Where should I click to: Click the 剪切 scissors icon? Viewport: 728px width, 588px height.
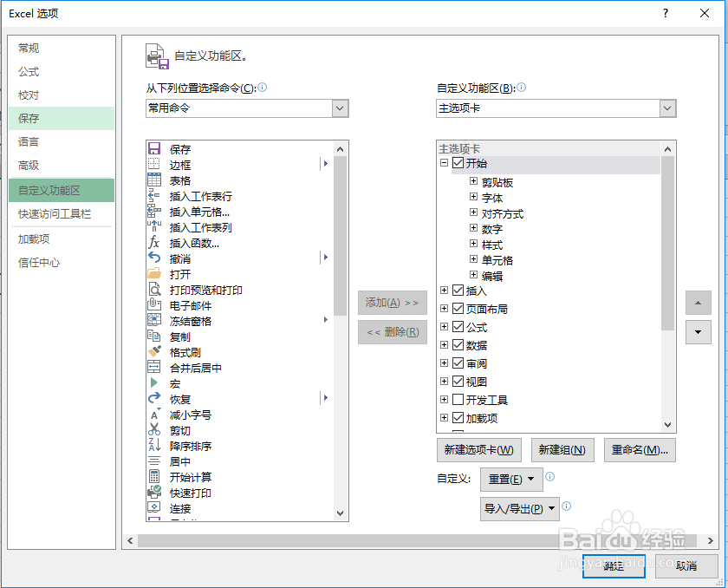(154, 429)
